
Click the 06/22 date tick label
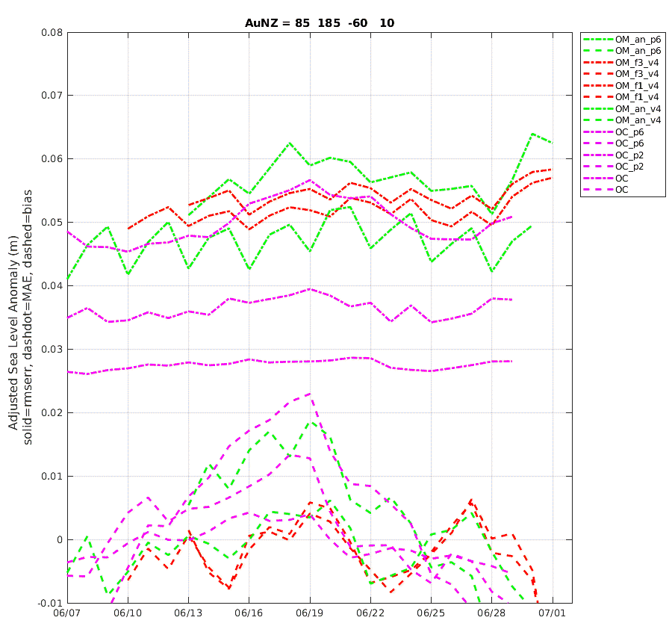370,613
